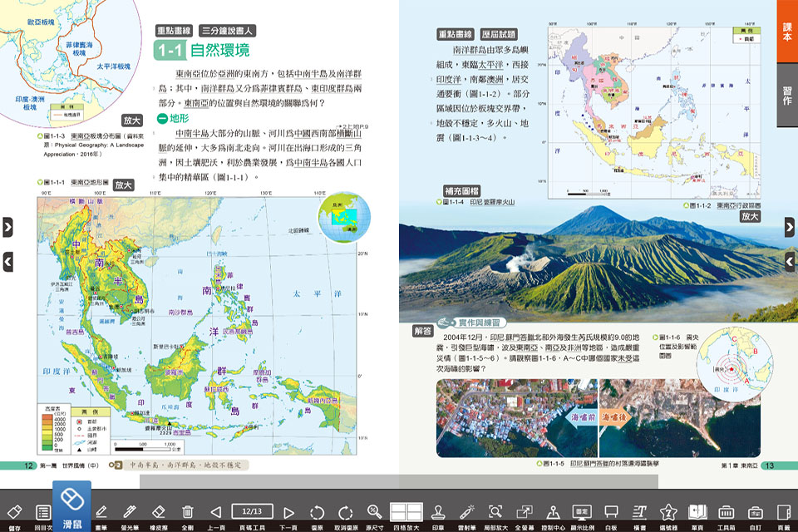Click 放大 next to 東南亞地形圖 caption
The width and height of the screenshot is (798, 532).
[x=123, y=185]
